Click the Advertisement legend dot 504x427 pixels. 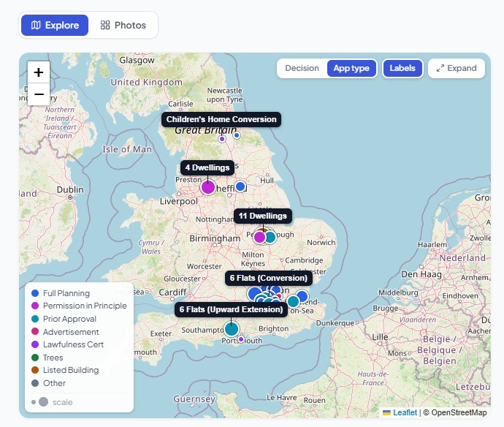click(x=35, y=331)
